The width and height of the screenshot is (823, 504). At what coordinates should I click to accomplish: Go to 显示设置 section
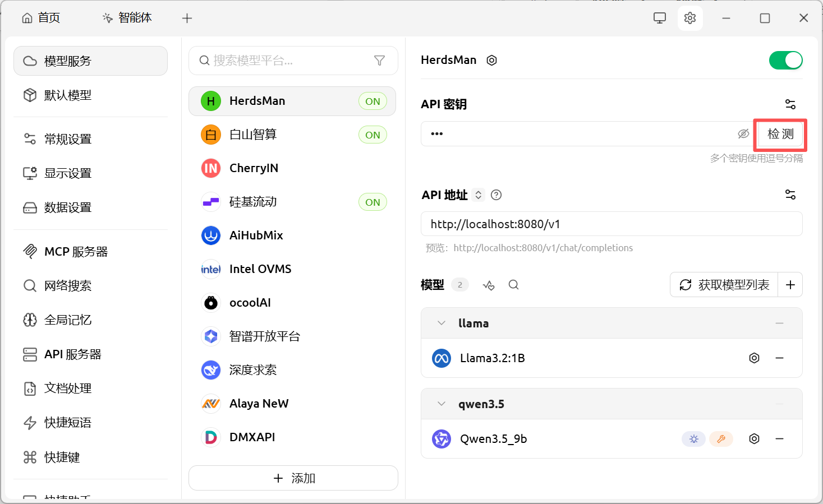click(x=90, y=173)
